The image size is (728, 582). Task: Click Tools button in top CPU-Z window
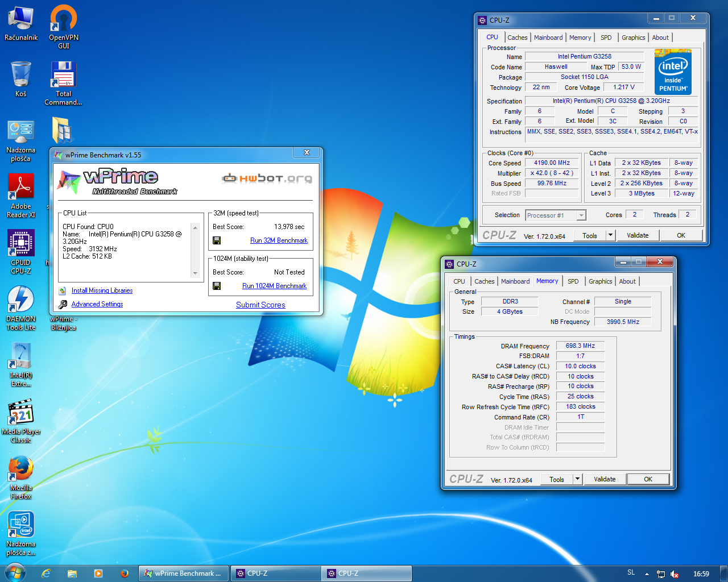[590, 235]
